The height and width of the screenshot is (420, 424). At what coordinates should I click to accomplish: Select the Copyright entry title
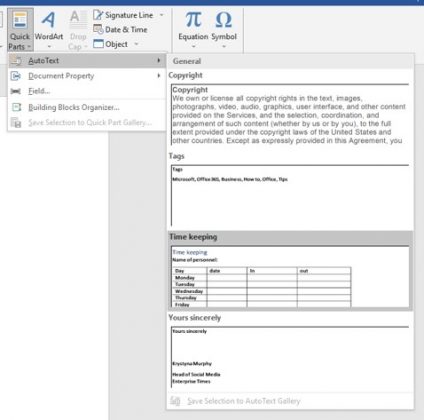[185, 76]
